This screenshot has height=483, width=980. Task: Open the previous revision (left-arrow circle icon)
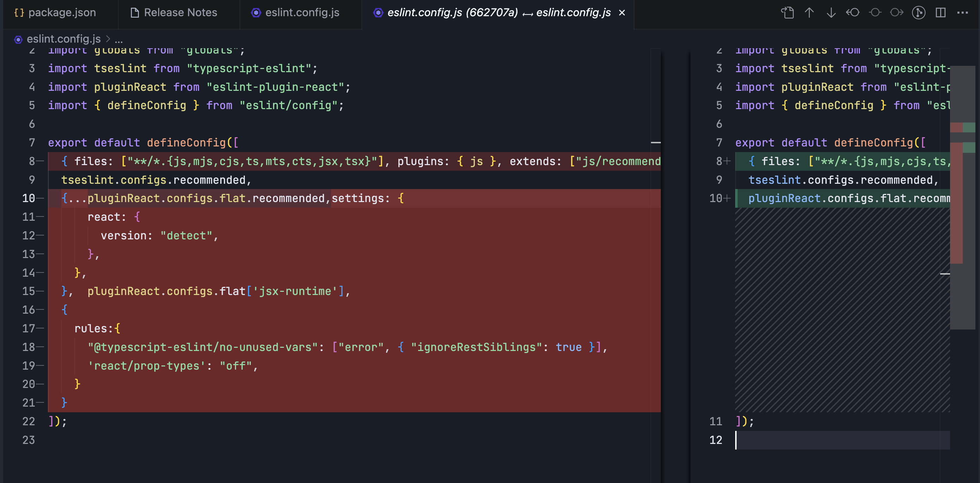[852, 13]
